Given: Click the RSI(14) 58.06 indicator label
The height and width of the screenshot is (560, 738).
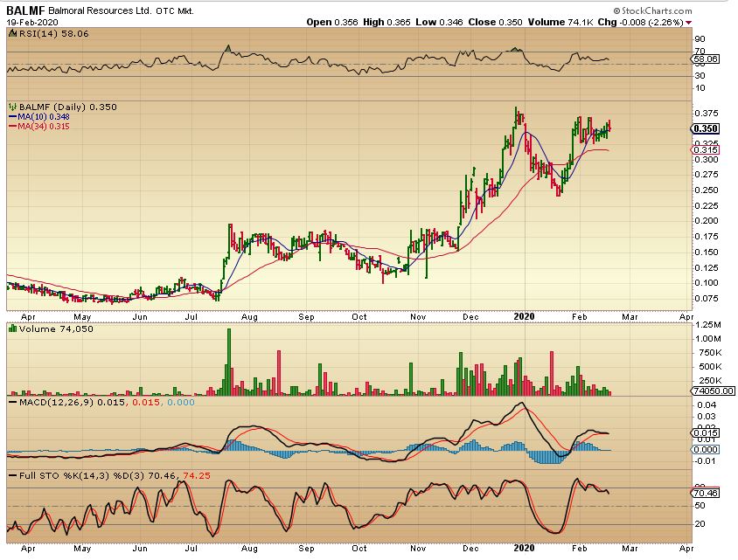Looking at the screenshot, I should (53, 34).
